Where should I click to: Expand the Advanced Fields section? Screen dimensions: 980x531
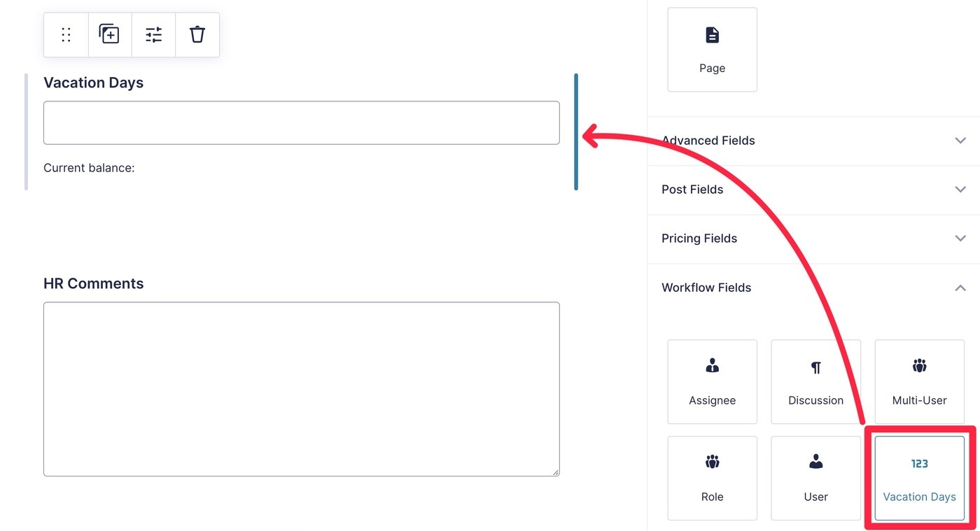[x=813, y=141]
